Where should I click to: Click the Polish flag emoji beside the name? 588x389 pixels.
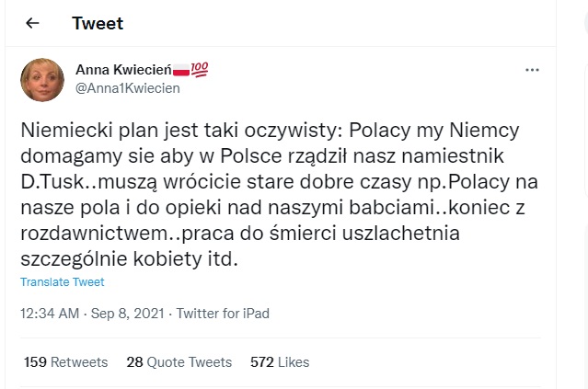pyautogui.click(x=181, y=71)
